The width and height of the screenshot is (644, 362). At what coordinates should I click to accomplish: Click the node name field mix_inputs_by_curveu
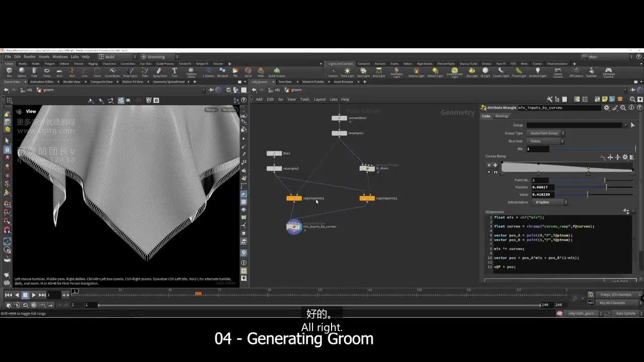559,108
